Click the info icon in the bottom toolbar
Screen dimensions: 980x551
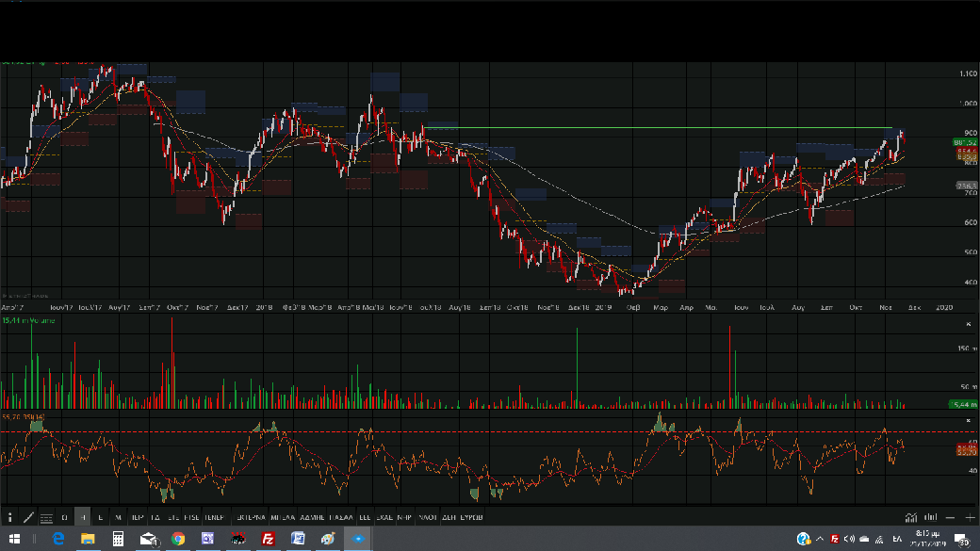pyautogui.click(x=10, y=517)
